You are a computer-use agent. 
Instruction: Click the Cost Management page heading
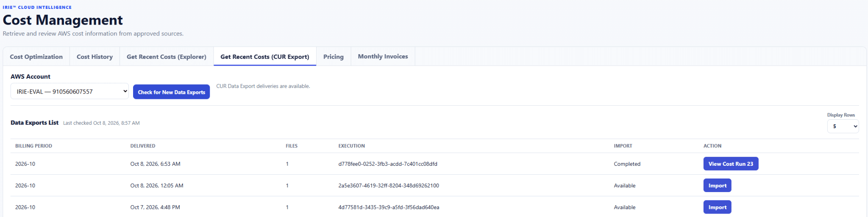click(x=63, y=20)
